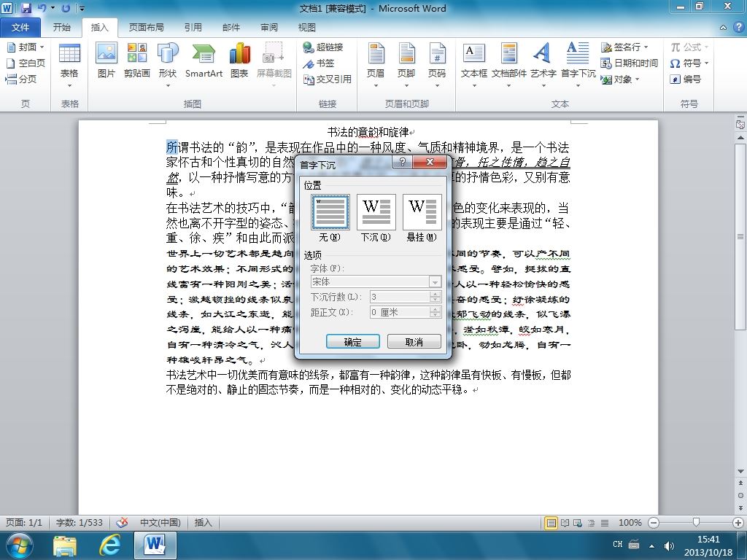
Task: Expand signature line (签名行) dropdown arrow
Action: tap(646, 47)
